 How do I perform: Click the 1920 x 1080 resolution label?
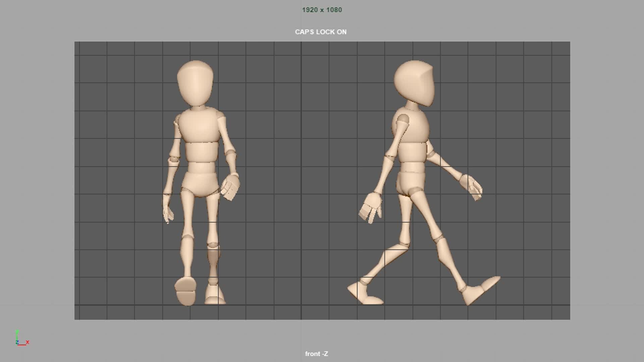(x=322, y=10)
